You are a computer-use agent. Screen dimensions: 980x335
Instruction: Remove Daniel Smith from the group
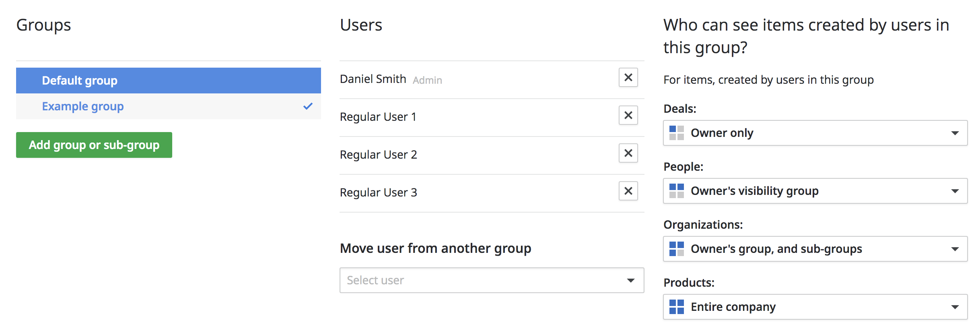click(x=628, y=77)
